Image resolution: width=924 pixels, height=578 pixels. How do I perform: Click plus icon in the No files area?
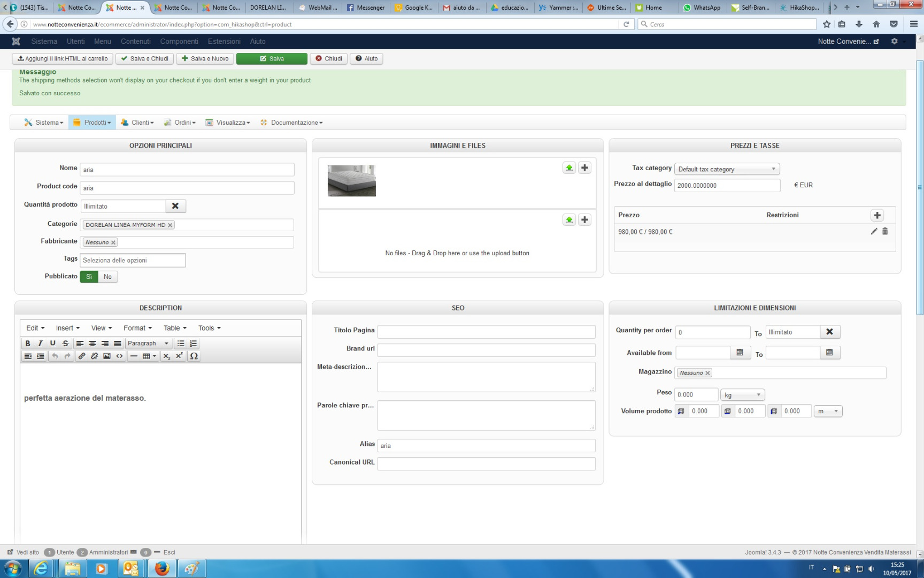click(x=585, y=220)
